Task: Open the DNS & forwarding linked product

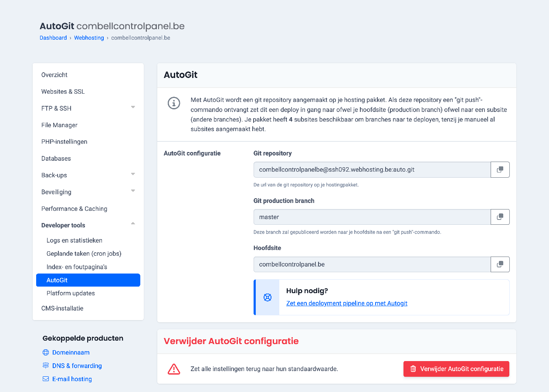Action: 77,366
